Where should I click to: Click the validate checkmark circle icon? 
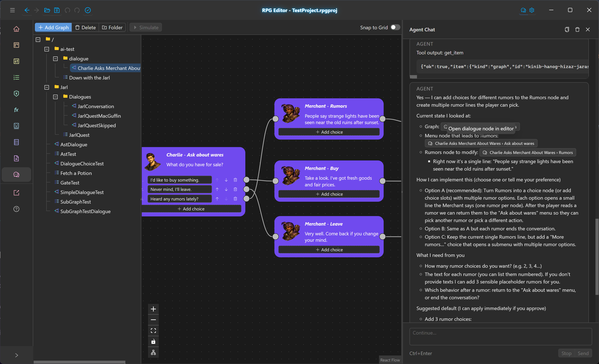(88, 10)
